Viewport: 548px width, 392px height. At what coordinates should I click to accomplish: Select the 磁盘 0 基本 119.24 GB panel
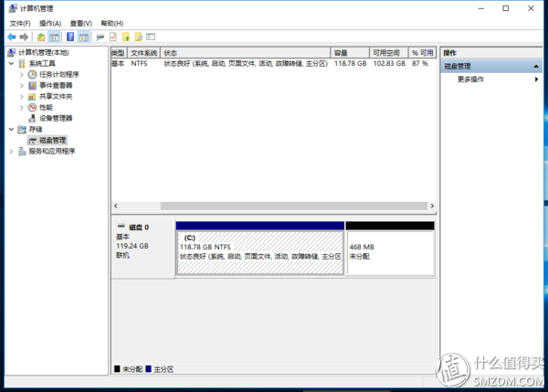[x=143, y=249]
